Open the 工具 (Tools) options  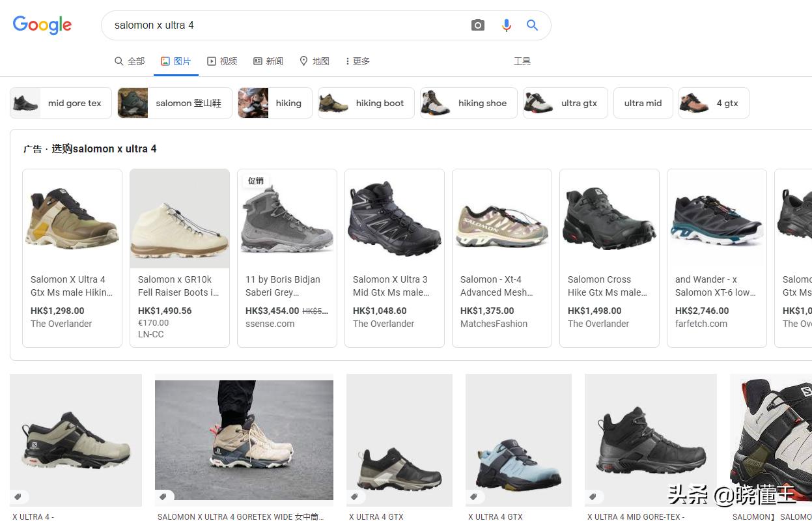(522, 61)
